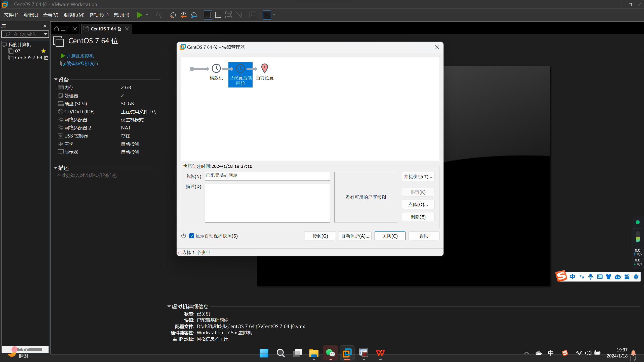Screen dimensions: 644x362
Task: Open File Explorer from the taskbar
Action: (x=314, y=353)
